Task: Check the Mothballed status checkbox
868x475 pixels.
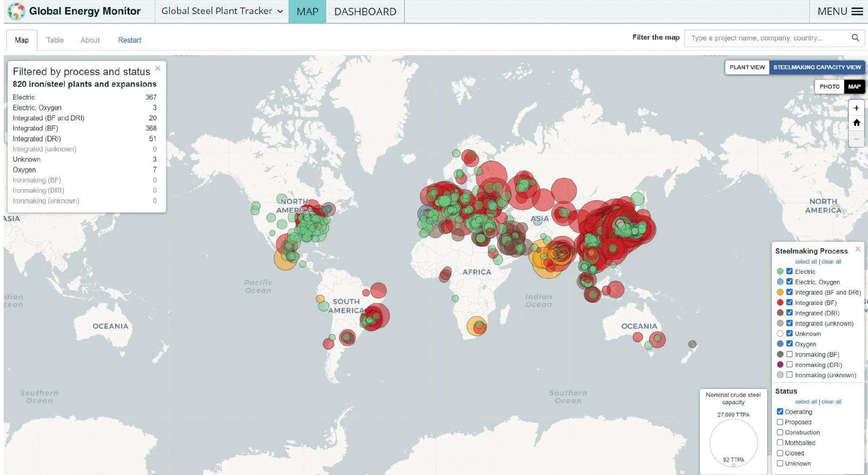Action: point(780,443)
